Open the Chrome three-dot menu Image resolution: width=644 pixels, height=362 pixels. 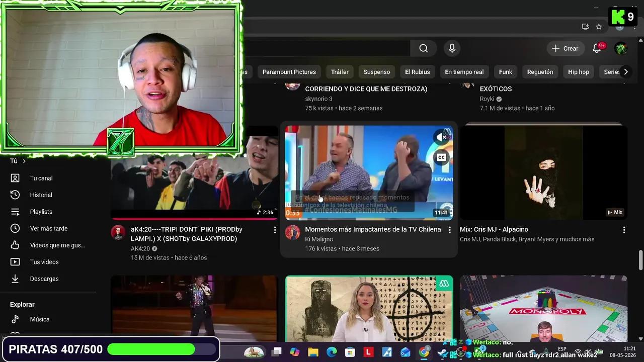click(x=635, y=27)
